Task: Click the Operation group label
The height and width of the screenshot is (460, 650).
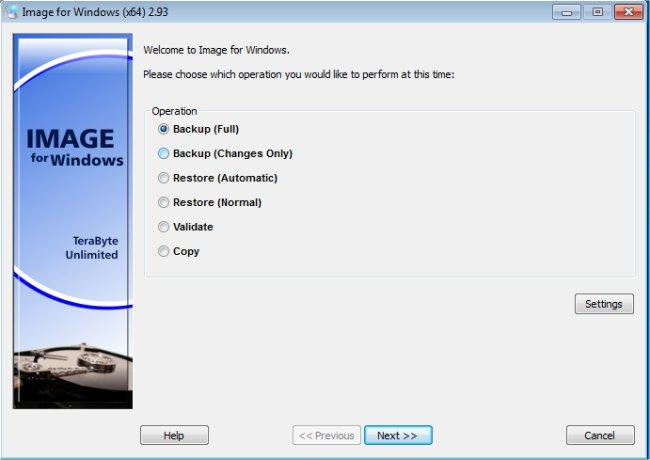Action: click(174, 111)
